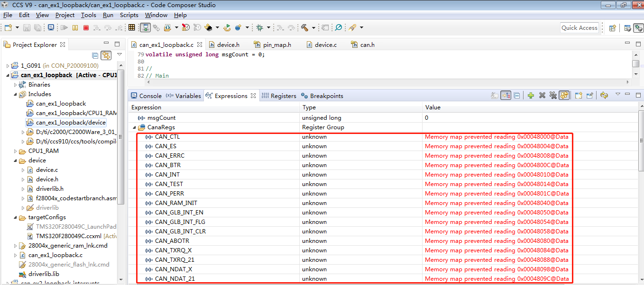Click the Open Perspective icon near Quick Access
644x285 pixels.
[612, 28]
